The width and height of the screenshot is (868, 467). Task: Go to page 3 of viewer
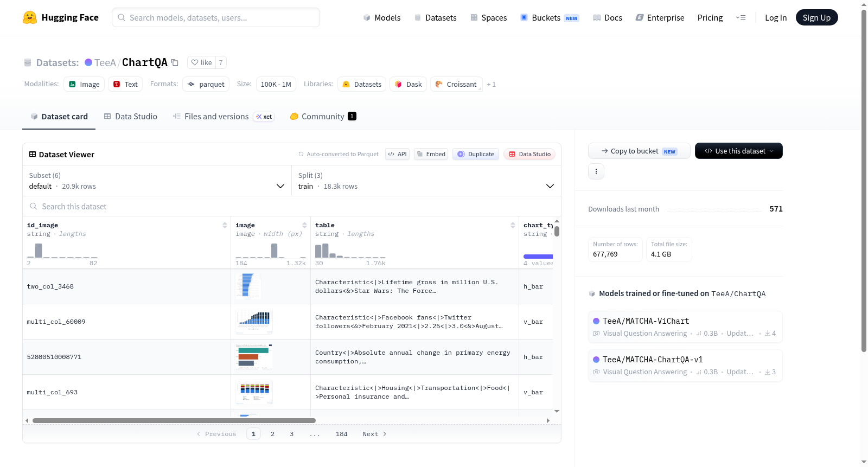coord(292,434)
